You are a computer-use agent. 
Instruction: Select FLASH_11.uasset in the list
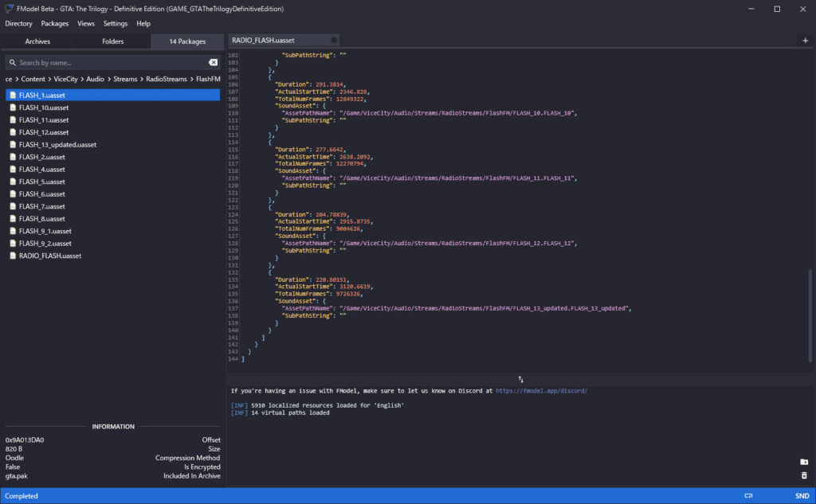point(113,120)
